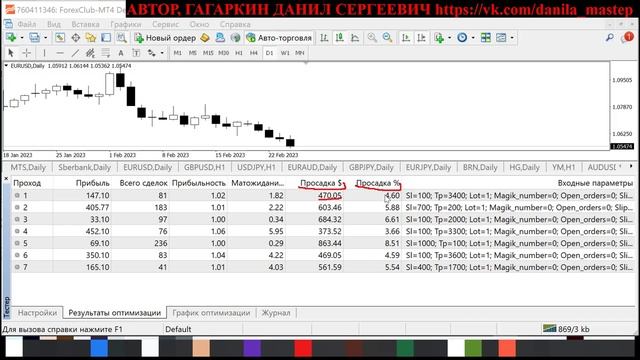Switch chart to M1 timeframe
640x360 pixels.
click(x=178, y=53)
